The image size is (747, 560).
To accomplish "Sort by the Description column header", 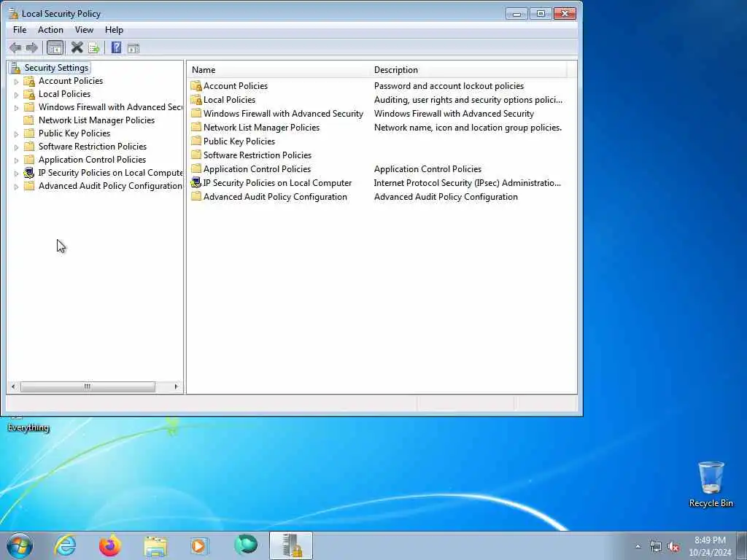I will [468, 69].
